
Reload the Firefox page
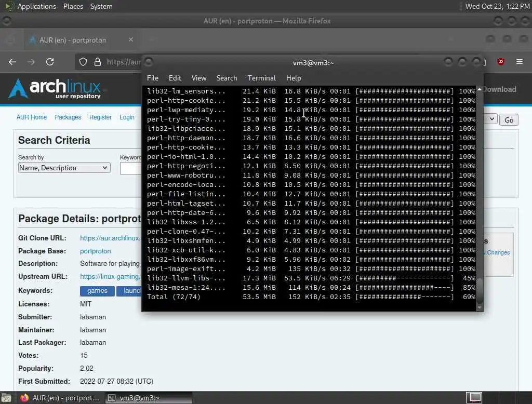[x=50, y=62]
